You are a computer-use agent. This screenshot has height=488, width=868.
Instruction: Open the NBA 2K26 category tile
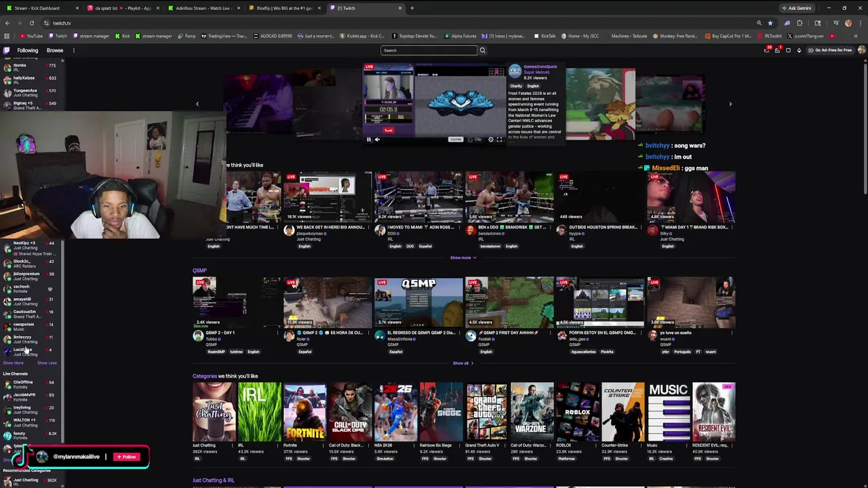pyautogui.click(x=395, y=412)
